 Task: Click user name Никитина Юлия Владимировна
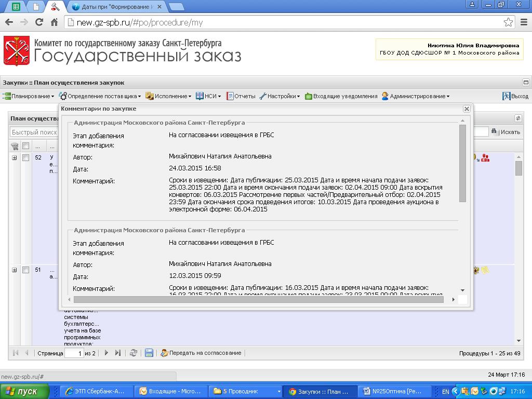[473, 46]
